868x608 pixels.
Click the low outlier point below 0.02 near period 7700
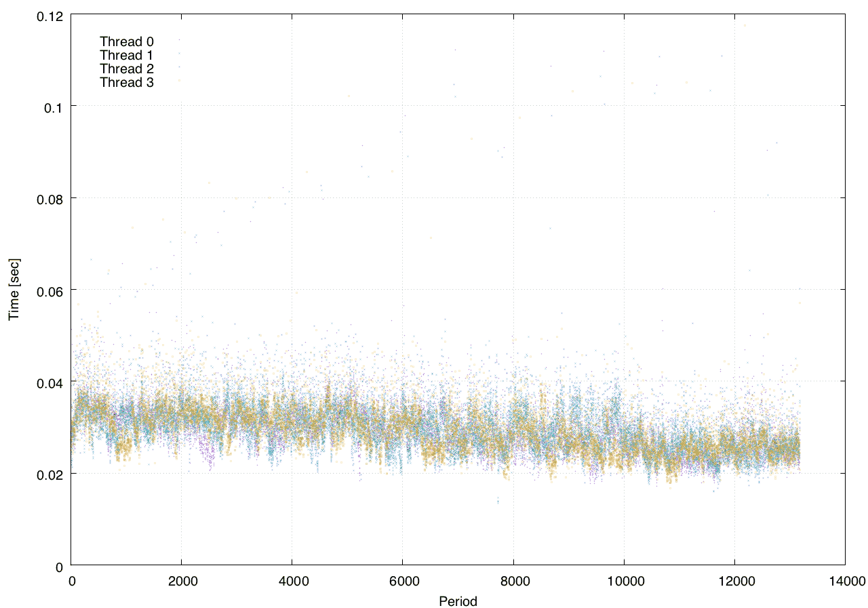pos(498,501)
